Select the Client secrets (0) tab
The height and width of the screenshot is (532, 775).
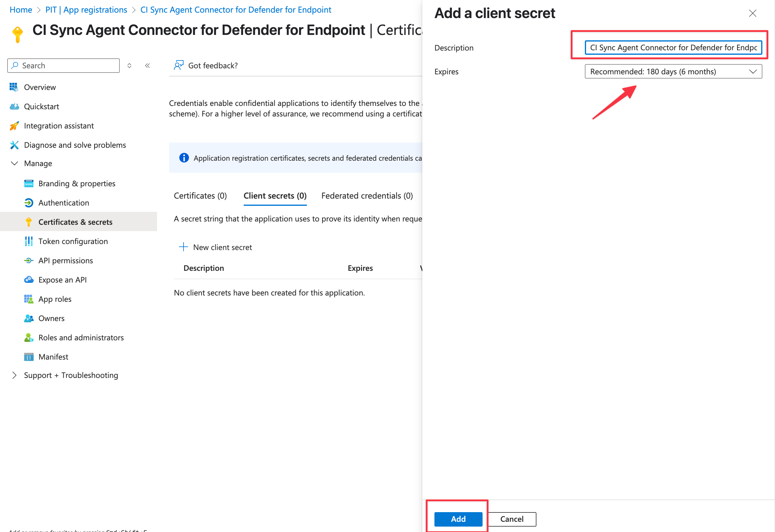[275, 196]
